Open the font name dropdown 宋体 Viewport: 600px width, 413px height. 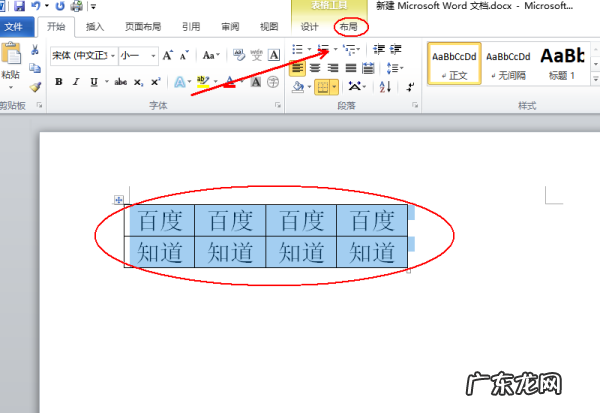(113, 56)
